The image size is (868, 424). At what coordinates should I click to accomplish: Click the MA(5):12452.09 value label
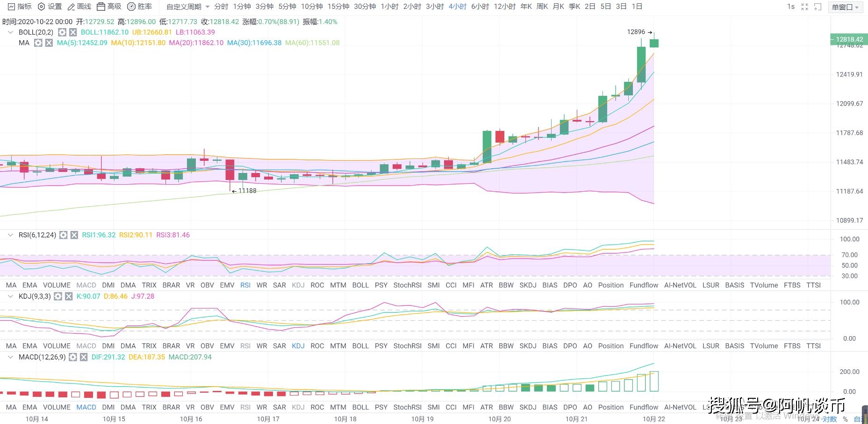pyautogui.click(x=82, y=43)
